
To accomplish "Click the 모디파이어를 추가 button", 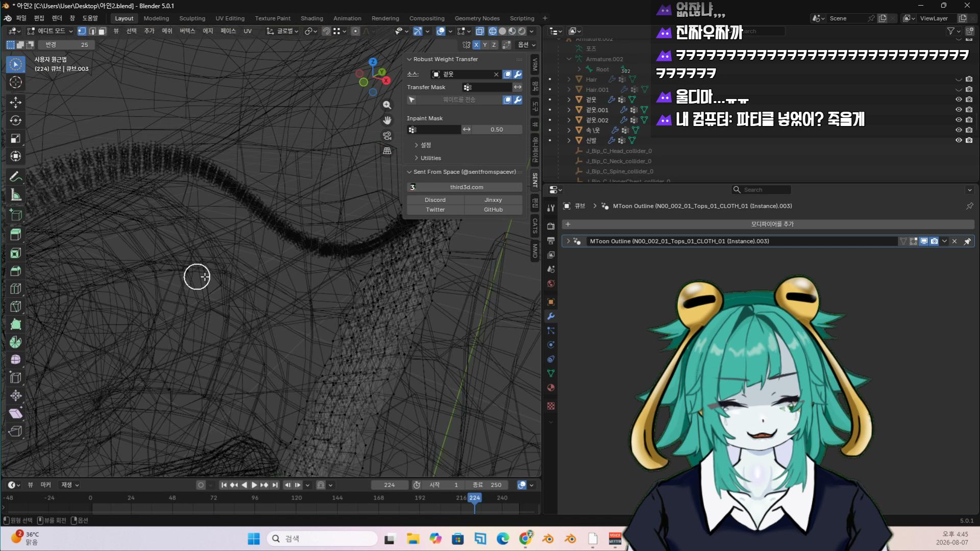I will pyautogui.click(x=768, y=224).
